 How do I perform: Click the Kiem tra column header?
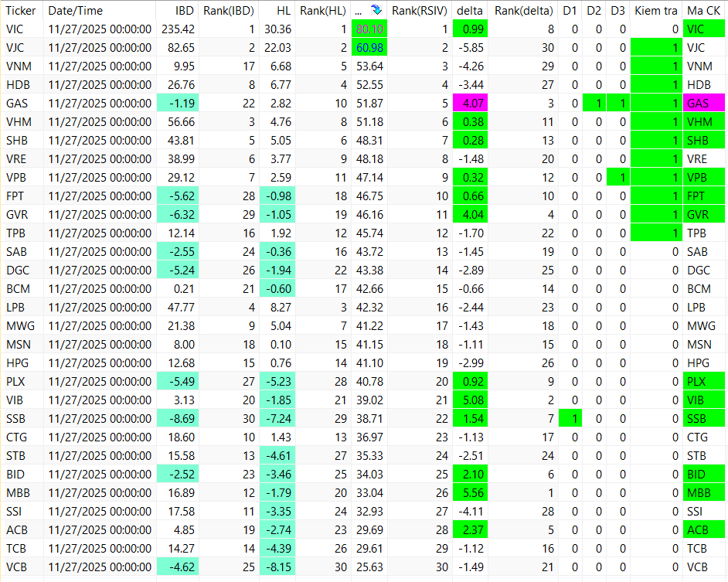coord(656,10)
